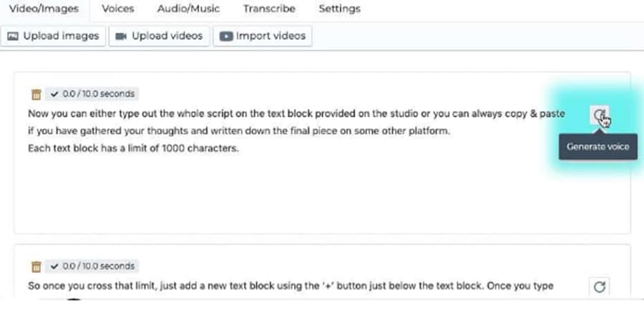Image resolution: width=644 pixels, height=313 pixels.
Task: Open the Audio/Music tab
Action: 188,9
